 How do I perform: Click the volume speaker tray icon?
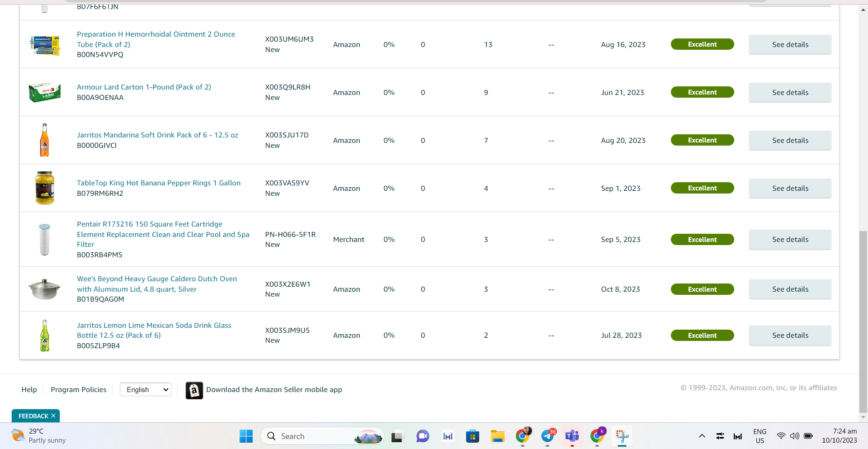pos(794,436)
